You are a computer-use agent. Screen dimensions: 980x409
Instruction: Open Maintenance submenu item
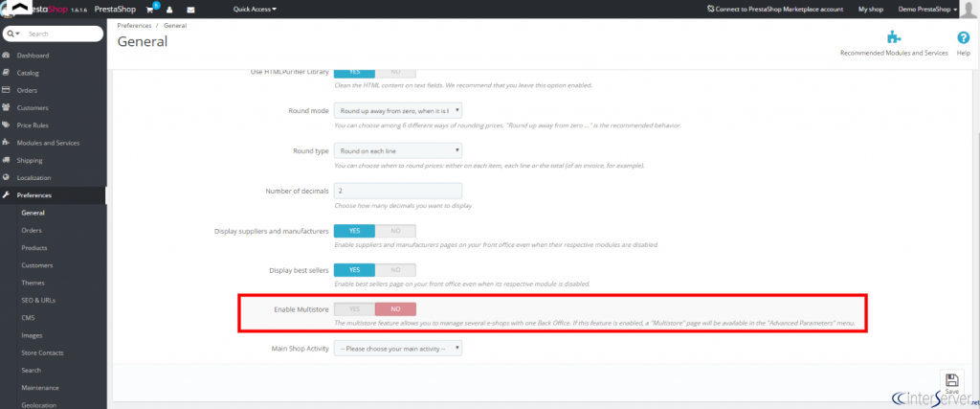(40, 388)
